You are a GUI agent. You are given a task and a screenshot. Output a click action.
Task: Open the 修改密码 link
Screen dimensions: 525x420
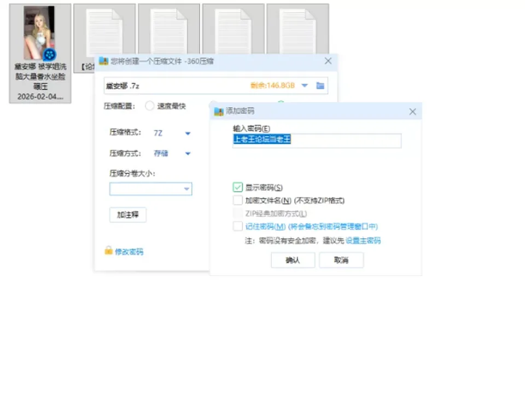(x=129, y=252)
